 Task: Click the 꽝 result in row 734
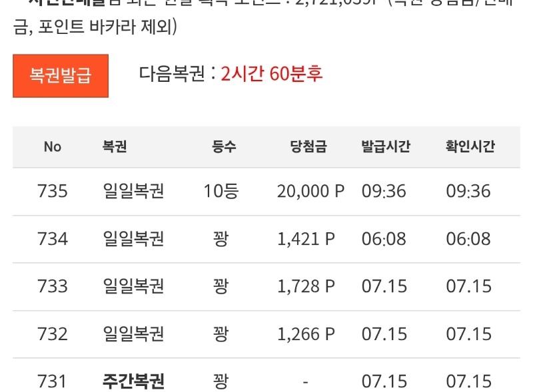click(x=221, y=238)
